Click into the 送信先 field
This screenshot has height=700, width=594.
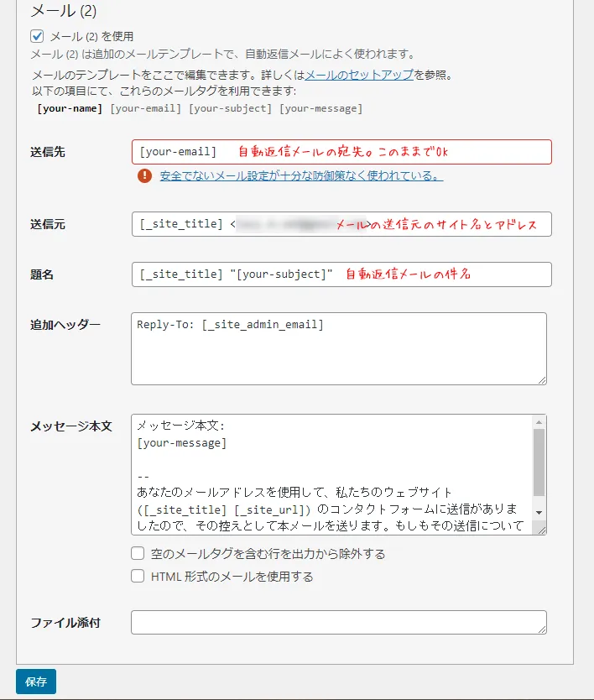341,152
